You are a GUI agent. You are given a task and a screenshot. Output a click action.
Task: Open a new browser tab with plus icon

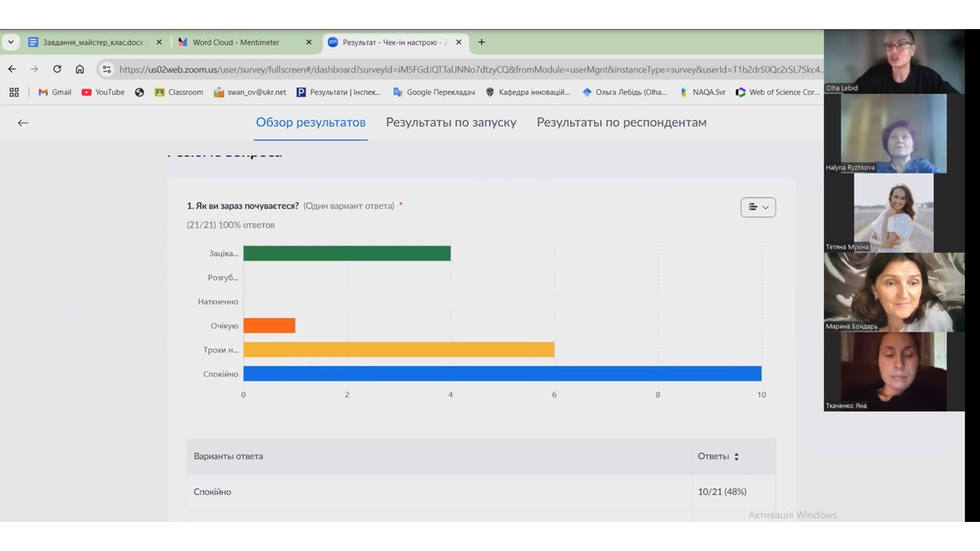(482, 42)
